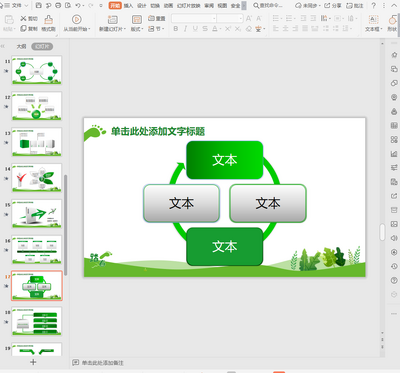Click the slide panel vertical scrollbar
Screen dimensions: 400x373
[66, 225]
